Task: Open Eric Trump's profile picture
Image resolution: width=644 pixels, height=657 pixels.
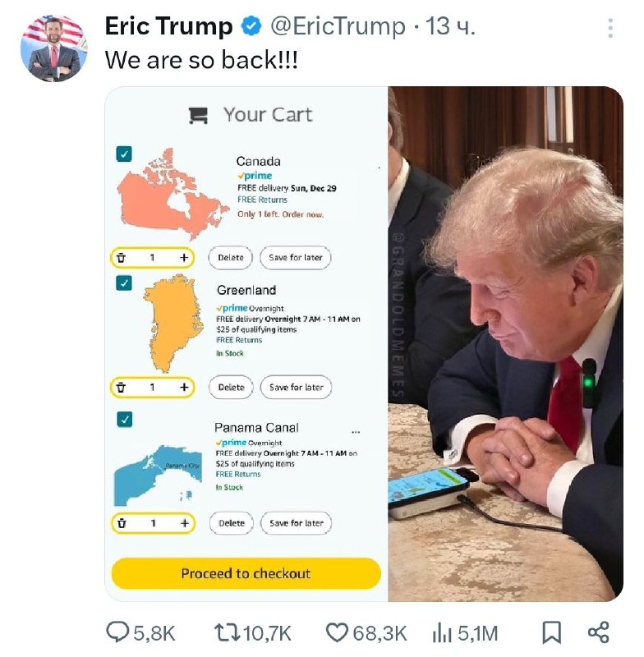Action: [x=54, y=48]
